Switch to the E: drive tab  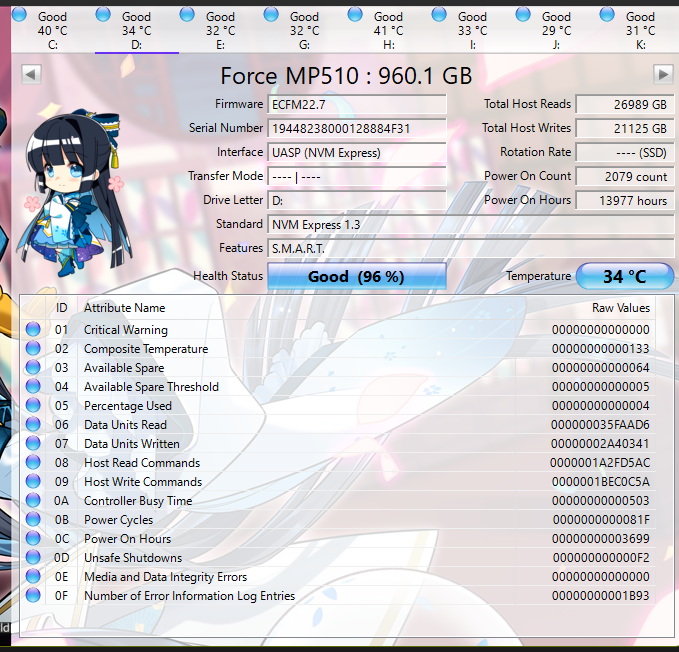tap(221, 29)
